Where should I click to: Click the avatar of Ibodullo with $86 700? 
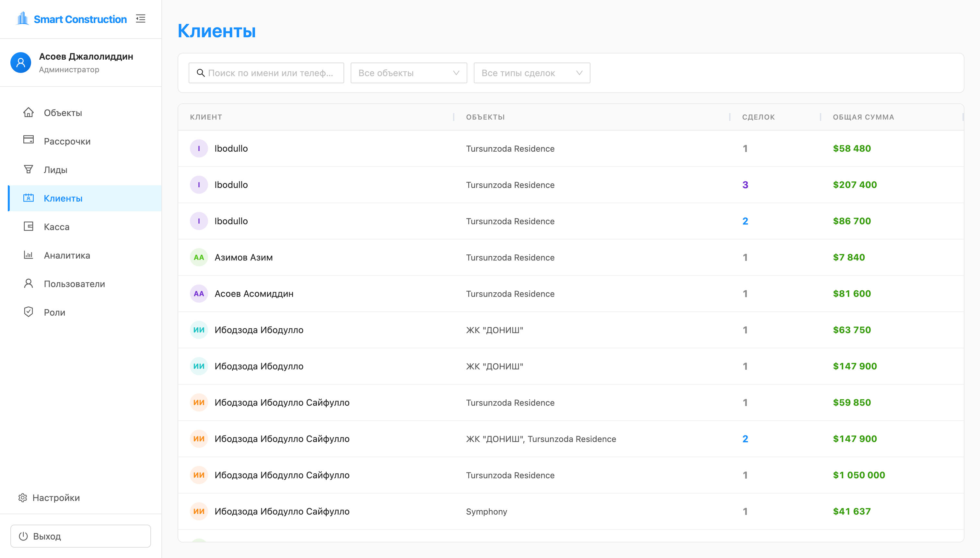(199, 221)
